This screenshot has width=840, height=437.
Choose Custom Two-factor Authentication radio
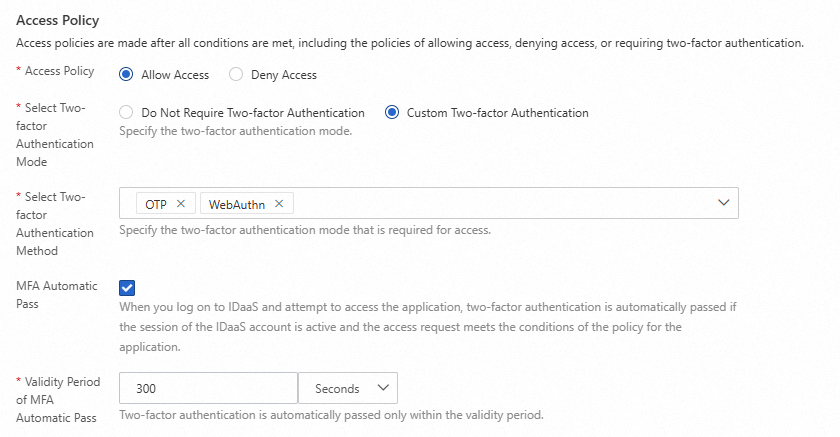(392, 113)
